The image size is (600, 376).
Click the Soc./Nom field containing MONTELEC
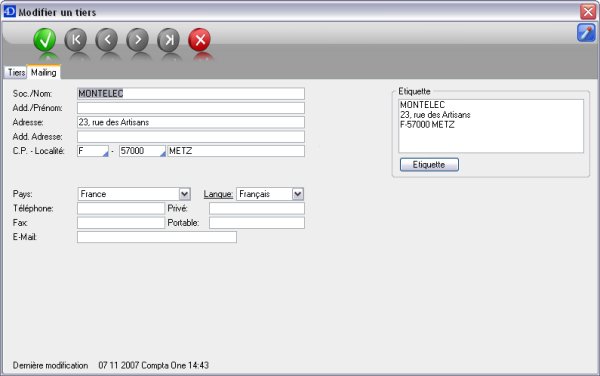point(191,94)
